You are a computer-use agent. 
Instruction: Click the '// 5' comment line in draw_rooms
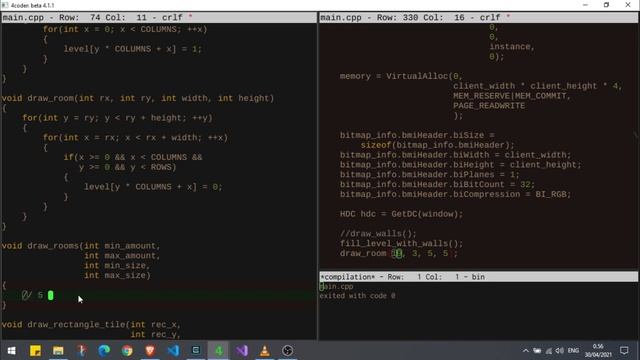(33, 295)
